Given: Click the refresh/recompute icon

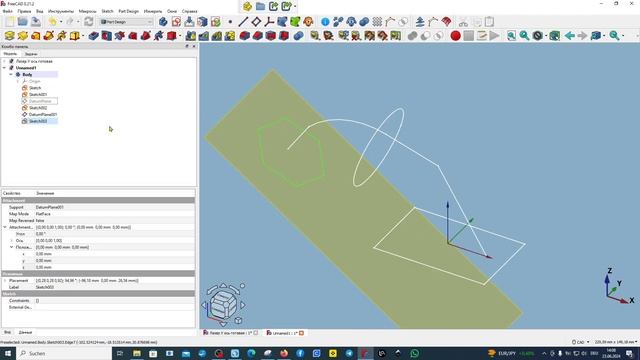Looking at the screenshot, I should pos(89,22).
